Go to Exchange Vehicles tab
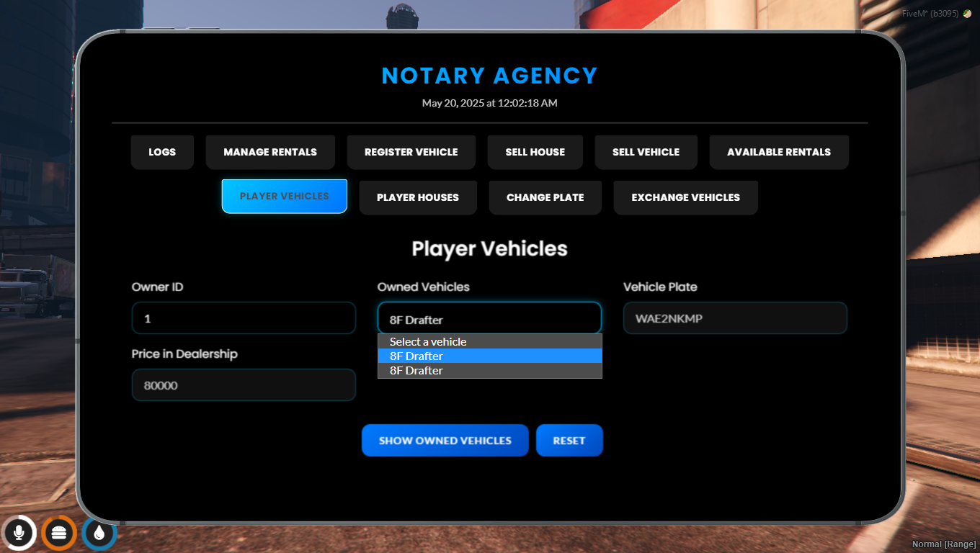This screenshot has width=980, height=553. tap(686, 197)
